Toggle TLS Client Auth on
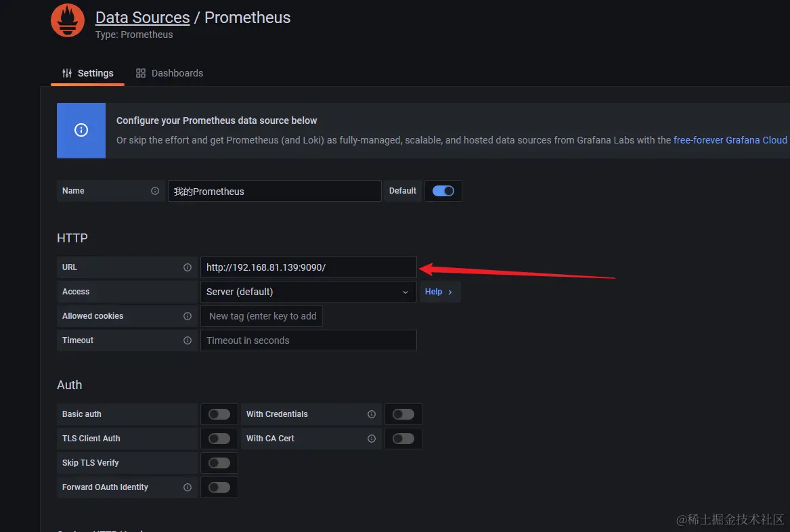 pos(219,439)
